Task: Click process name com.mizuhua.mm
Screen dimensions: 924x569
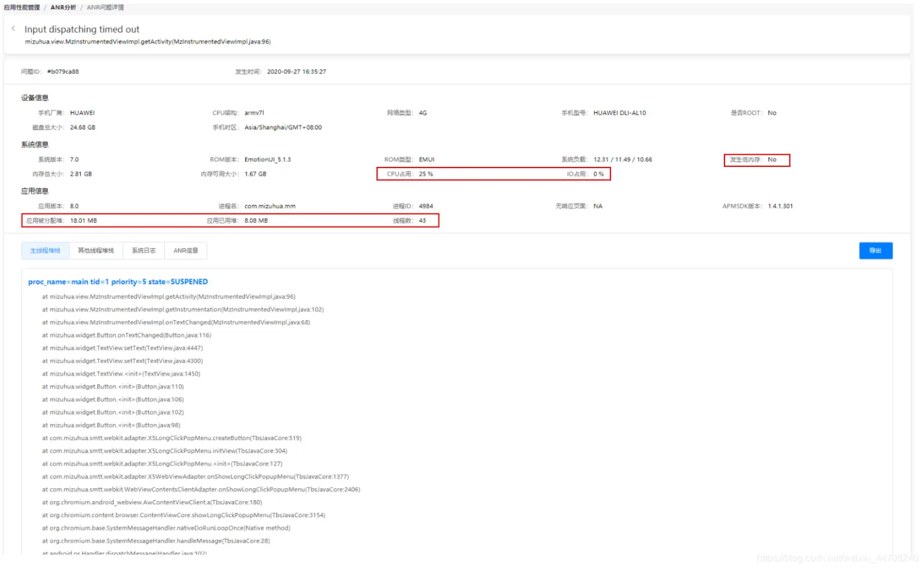Action: pos(270,206)
